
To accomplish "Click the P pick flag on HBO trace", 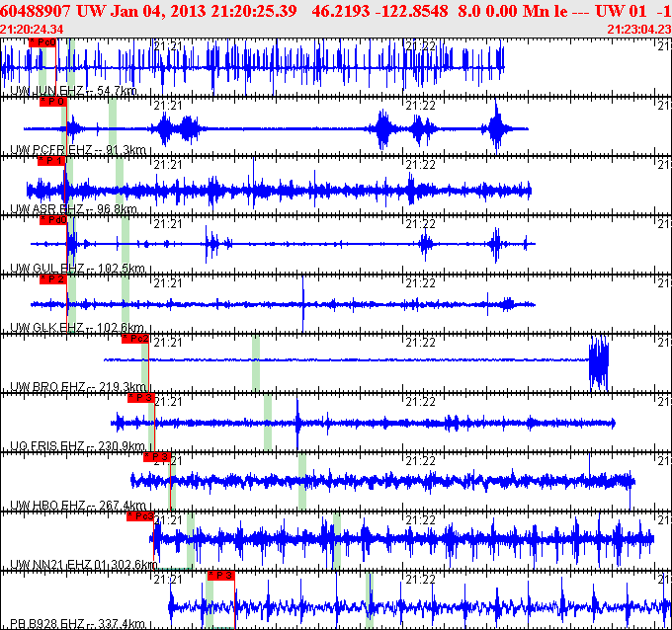I will tap(157, 457).
